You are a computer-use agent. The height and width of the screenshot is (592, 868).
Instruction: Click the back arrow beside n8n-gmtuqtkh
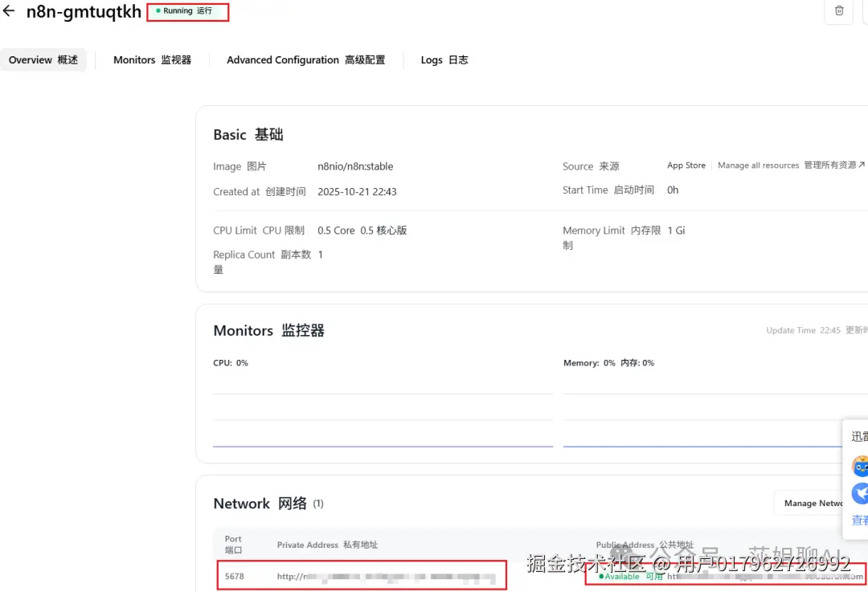(7, 12)
